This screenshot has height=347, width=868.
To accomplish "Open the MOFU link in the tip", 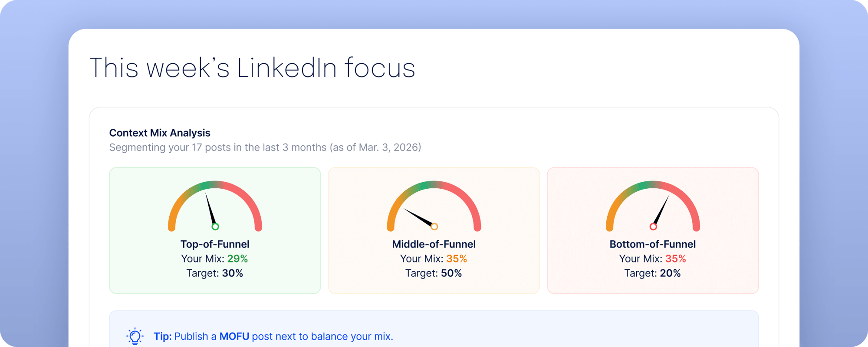I will 235,336.
